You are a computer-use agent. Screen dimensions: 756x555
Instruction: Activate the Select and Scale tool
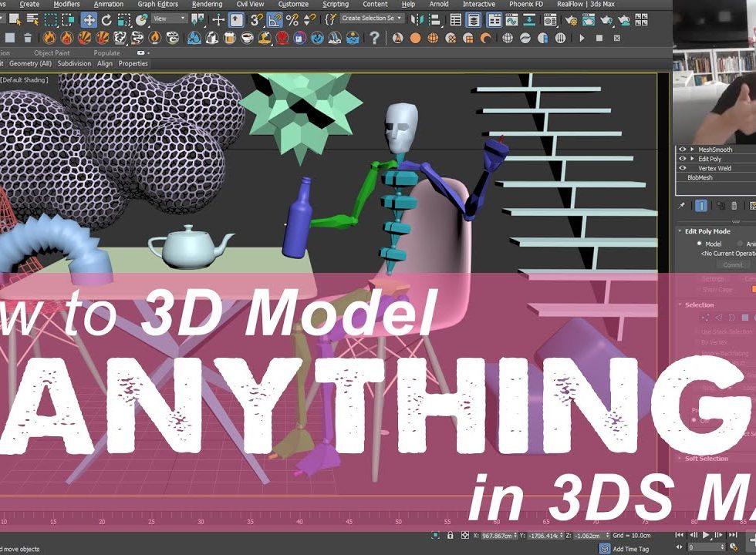[x=124, y=20]
